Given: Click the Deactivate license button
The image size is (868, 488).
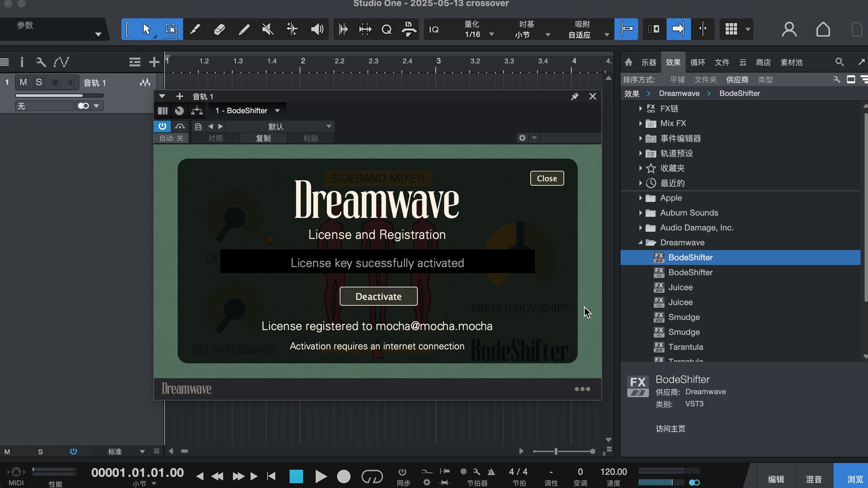Looking at the screenshot, I should 378,296.
